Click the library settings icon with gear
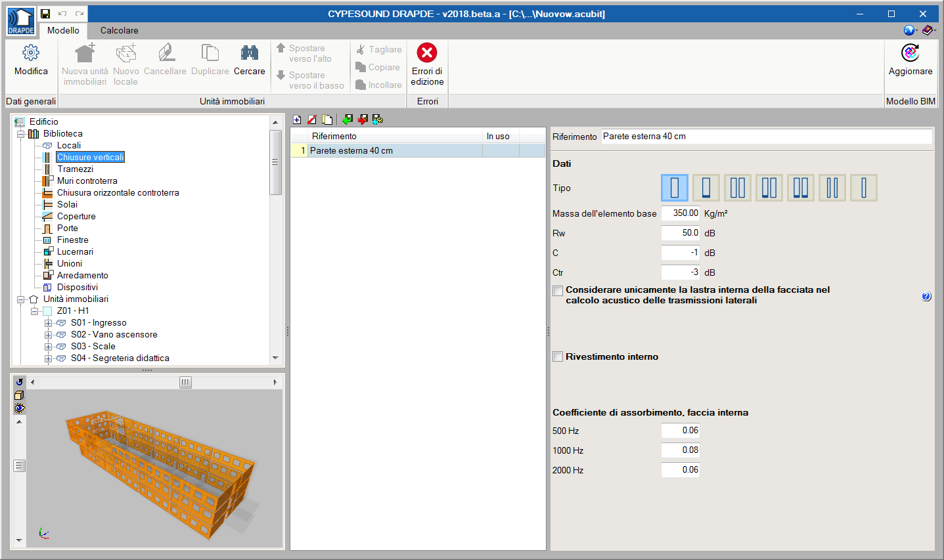 (x=378, y=119)
